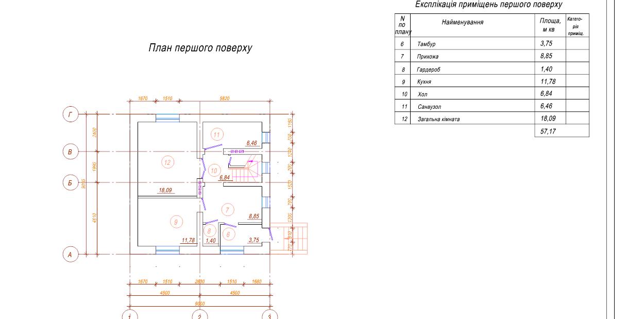
Task: Select 'Загальна кімната' in the table
Action: click(x=438, y=119)
